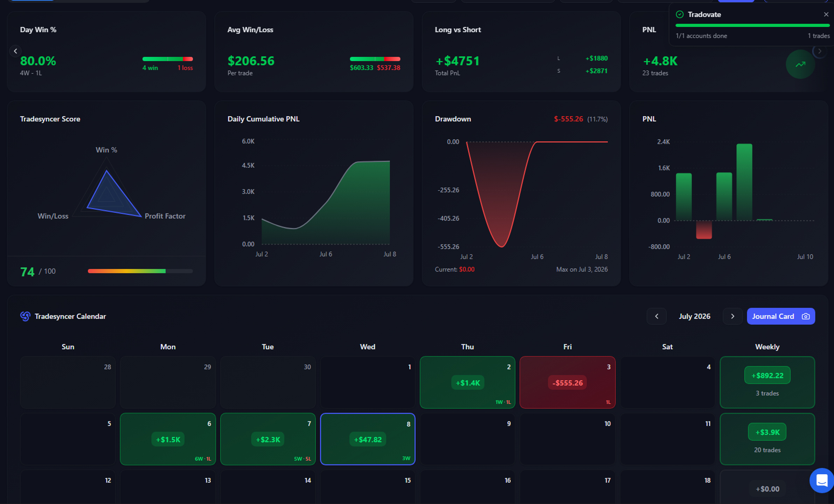Click the Max on Jul 3, 2026 label

click(582, 269)
